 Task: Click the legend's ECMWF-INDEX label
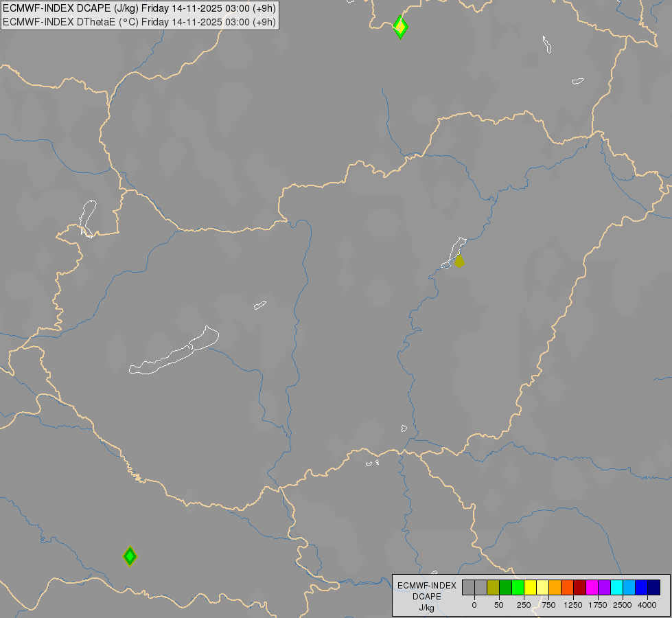point(427,586)
